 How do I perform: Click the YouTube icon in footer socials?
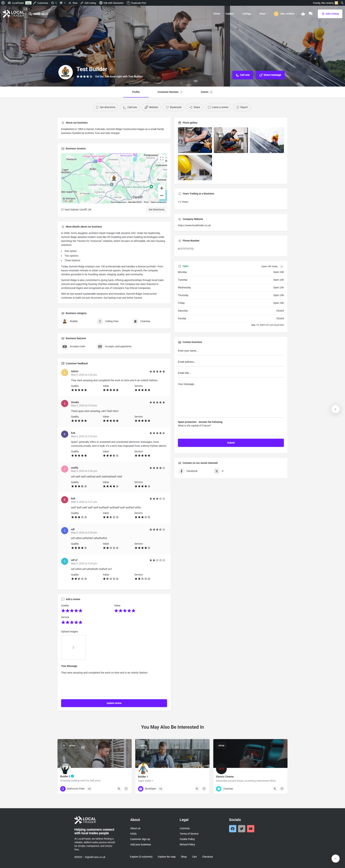tap(251, 829)
